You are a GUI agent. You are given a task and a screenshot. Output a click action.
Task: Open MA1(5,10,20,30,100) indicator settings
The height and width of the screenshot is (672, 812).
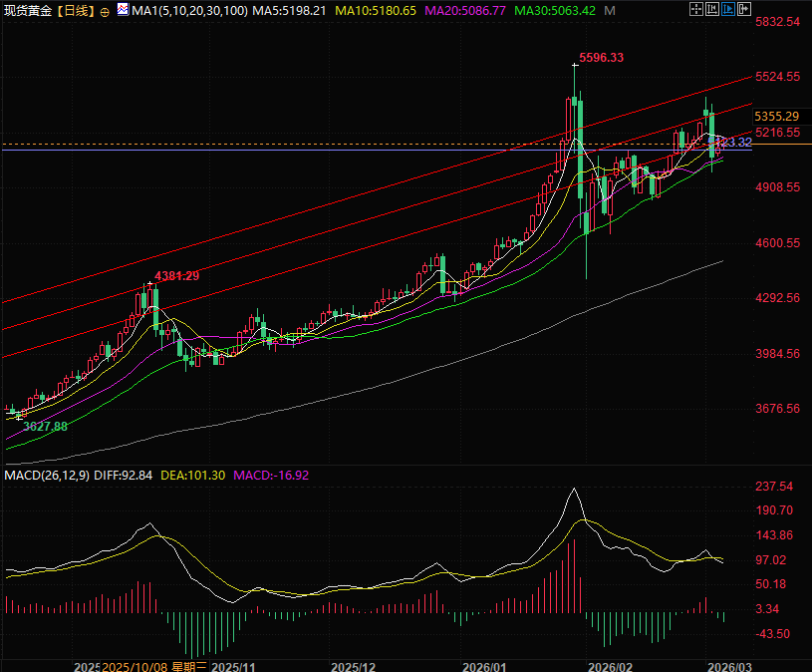190,10
